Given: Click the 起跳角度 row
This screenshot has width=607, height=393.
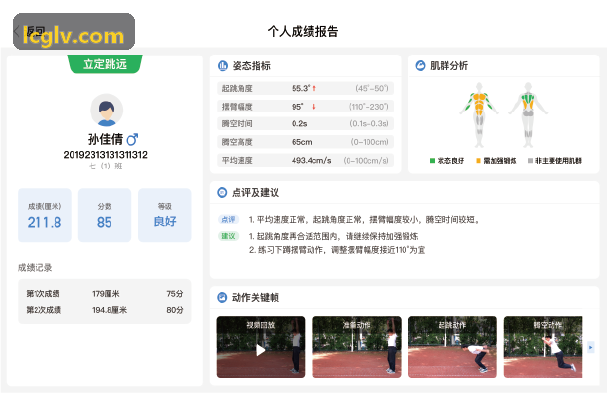Looking at the screenshot, I should 305,88.
